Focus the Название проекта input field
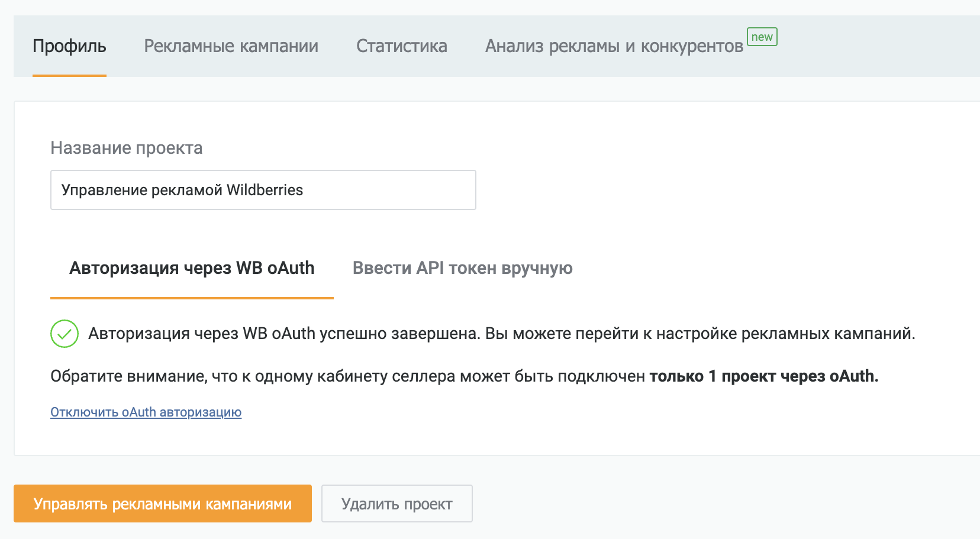The height and width of the screenshot is (539, 980). [x=263, y=190]
